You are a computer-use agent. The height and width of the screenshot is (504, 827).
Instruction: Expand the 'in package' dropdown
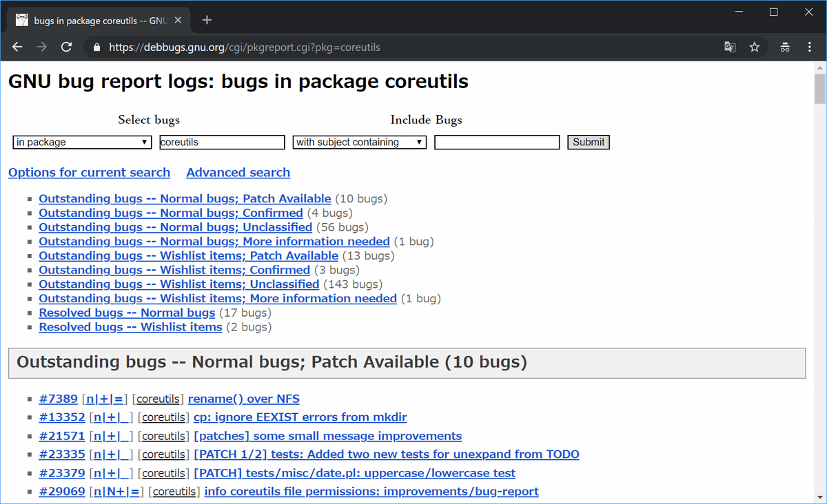(82, 143)
